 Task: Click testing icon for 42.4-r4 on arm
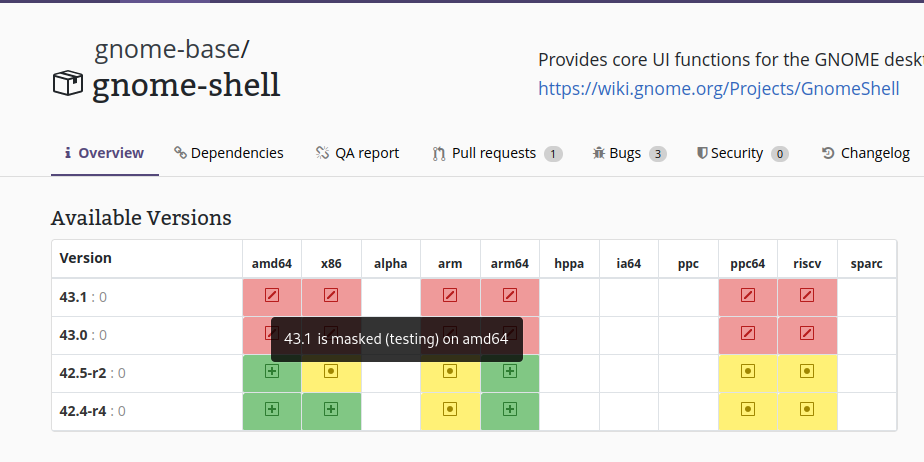click(x=450, y=409)
